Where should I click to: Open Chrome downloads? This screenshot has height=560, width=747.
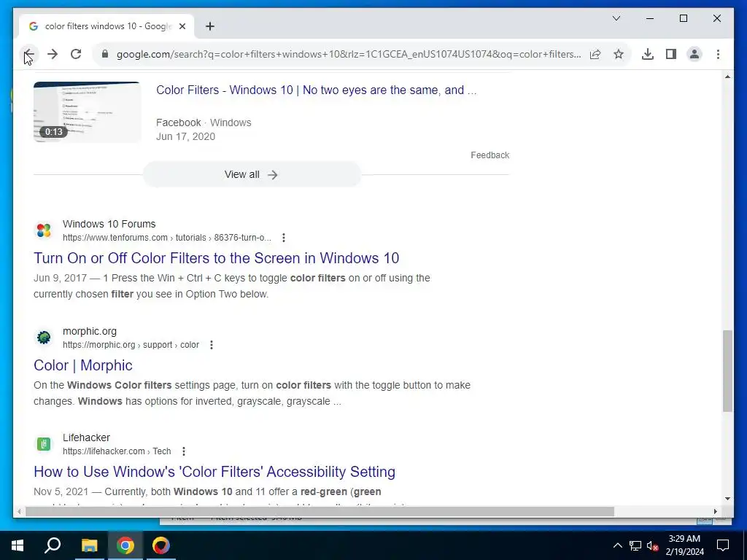648,54
